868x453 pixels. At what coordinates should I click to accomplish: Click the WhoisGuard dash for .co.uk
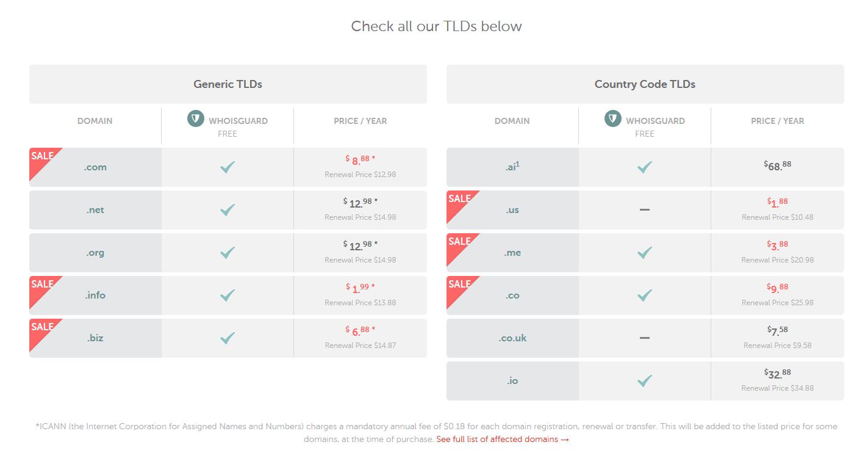click(645, 338)
